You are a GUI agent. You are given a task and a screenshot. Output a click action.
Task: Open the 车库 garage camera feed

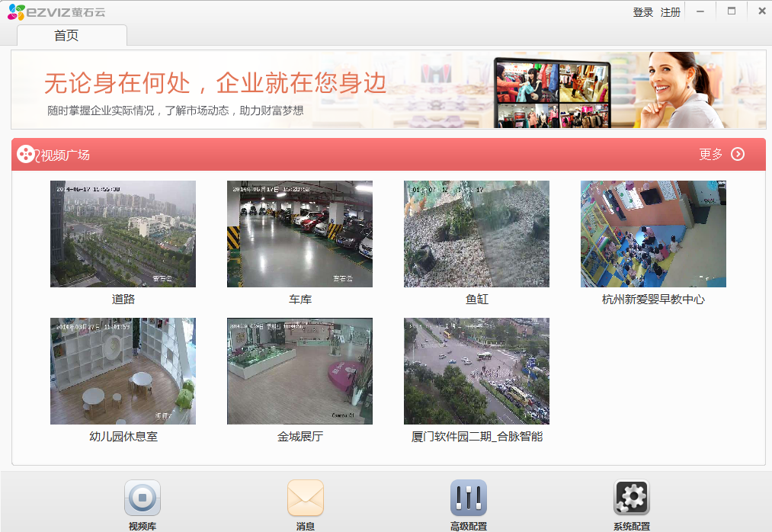click(300, 234)
